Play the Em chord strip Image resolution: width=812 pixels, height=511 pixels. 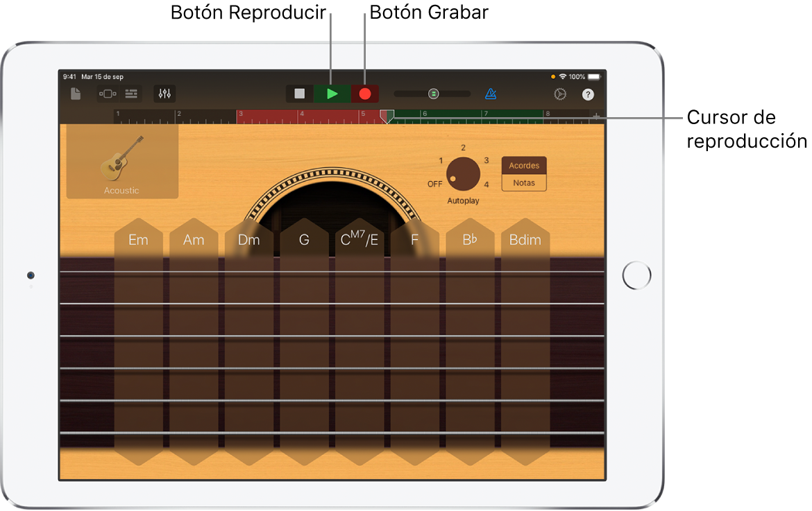(x=138, y=341)
